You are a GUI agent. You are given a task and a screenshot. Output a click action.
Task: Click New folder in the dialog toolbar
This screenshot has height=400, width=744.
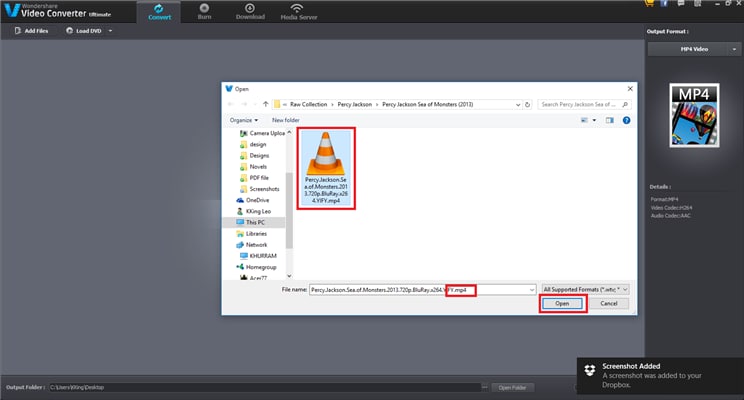(x=286, y=120)
